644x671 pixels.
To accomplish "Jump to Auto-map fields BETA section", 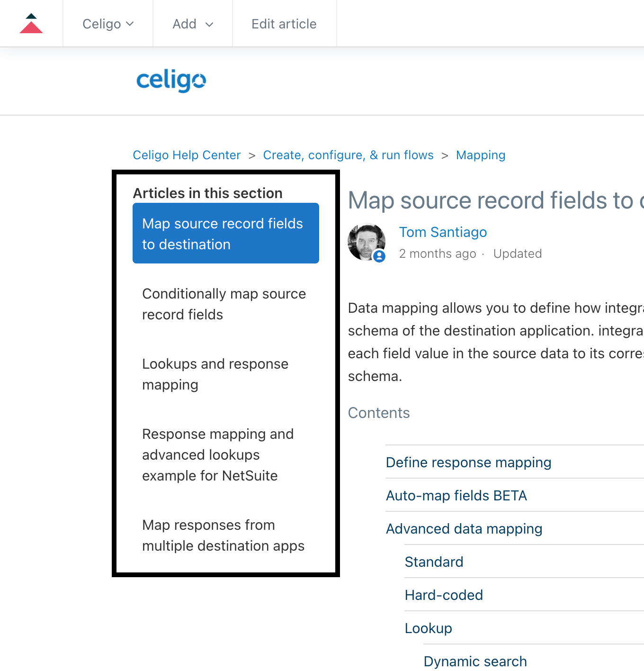I will 456,495.
